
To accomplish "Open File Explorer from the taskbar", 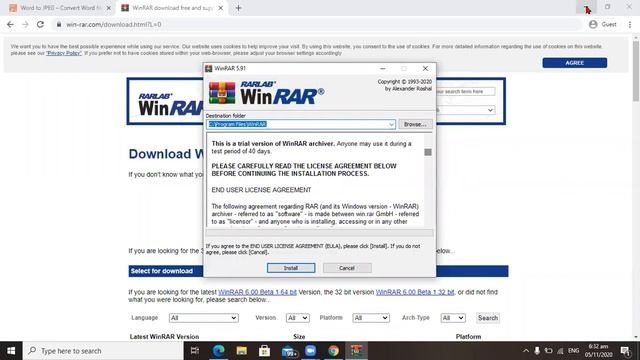I will tap(242, 351).
